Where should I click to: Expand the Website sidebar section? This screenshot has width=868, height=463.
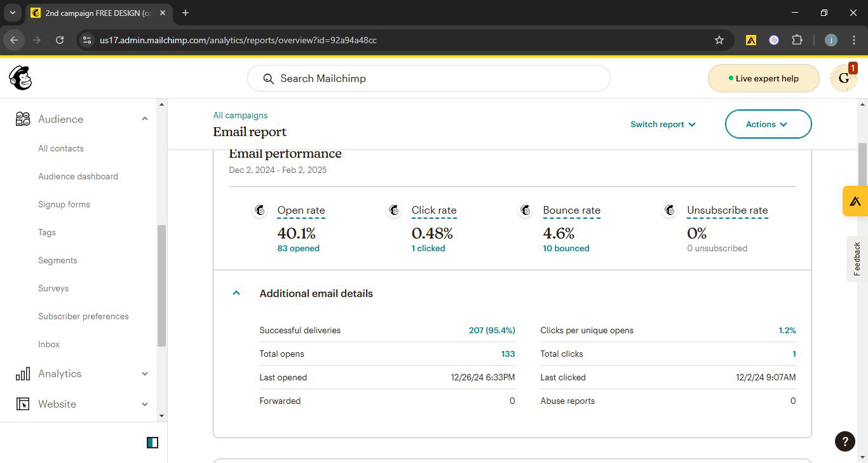point(144,404)
